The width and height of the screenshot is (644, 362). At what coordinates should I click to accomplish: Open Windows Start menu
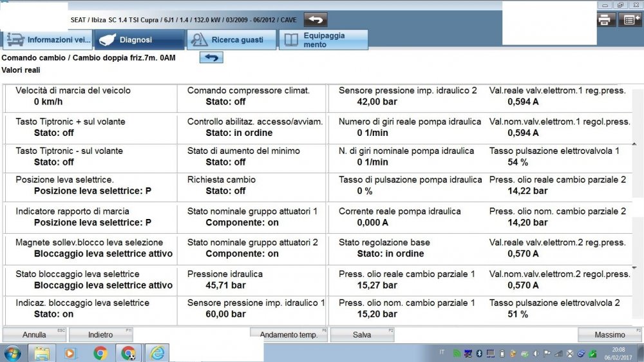[x=12, y=352]
